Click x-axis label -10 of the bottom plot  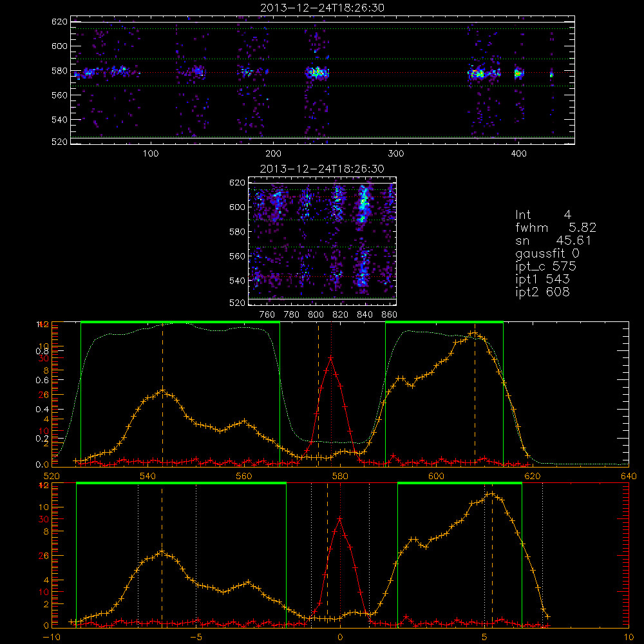[x=52, y=638]
